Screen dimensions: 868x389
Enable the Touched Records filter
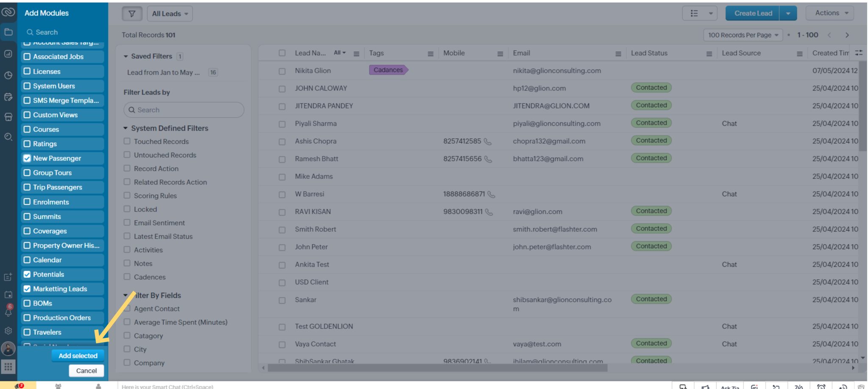127,141
